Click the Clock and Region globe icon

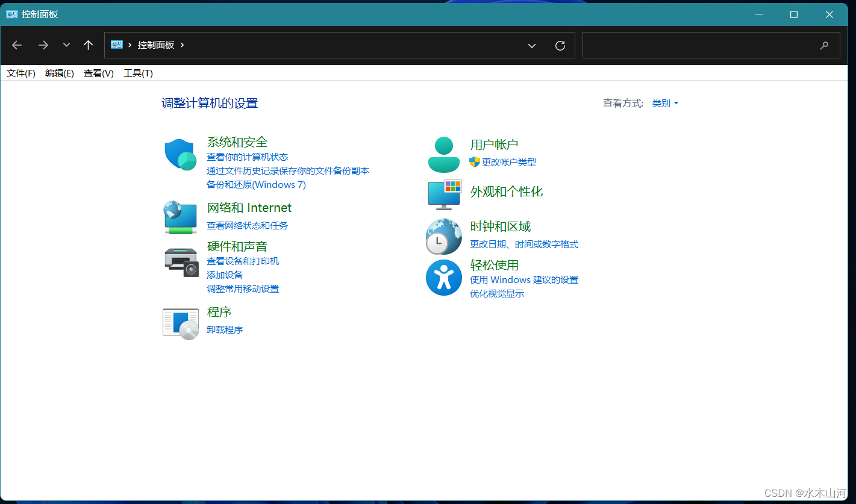[x=443, y=236]
